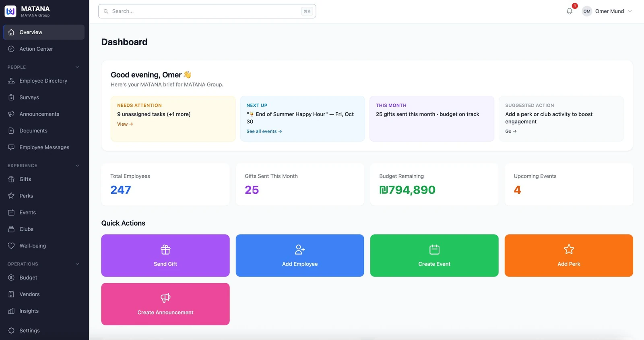
Task: Open Perks in the sidebar
Action: coord(43,196)
